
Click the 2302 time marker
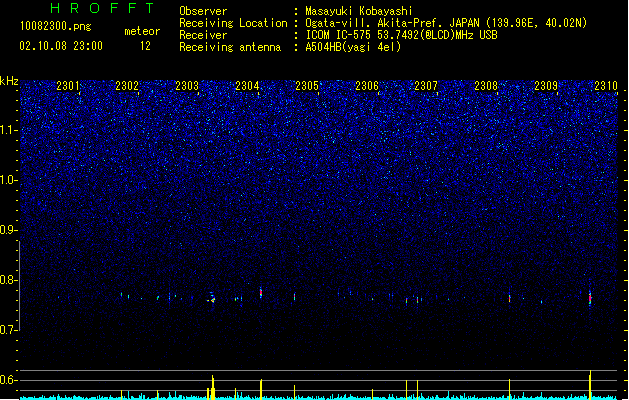pos(127,86)
